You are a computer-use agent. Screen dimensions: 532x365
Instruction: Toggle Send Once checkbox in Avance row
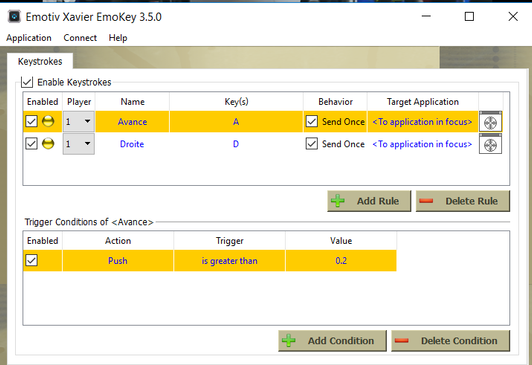[x=312, y=121]
